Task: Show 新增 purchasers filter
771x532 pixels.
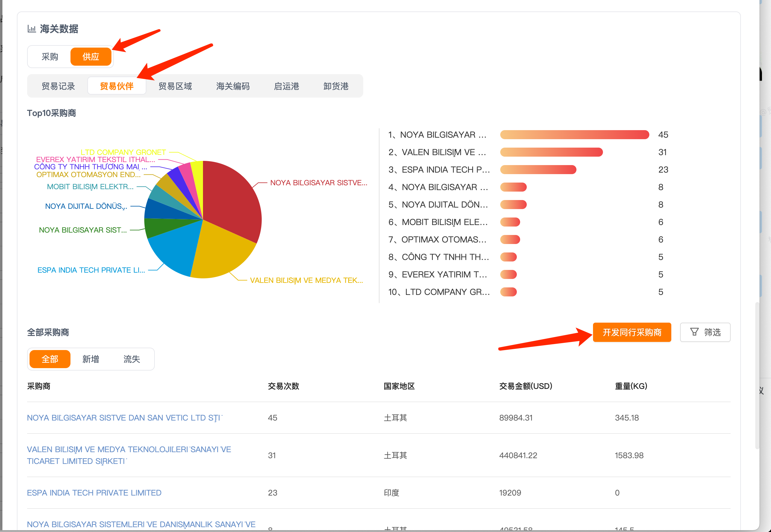Action: pyautogui.click(x=91, y=359)
